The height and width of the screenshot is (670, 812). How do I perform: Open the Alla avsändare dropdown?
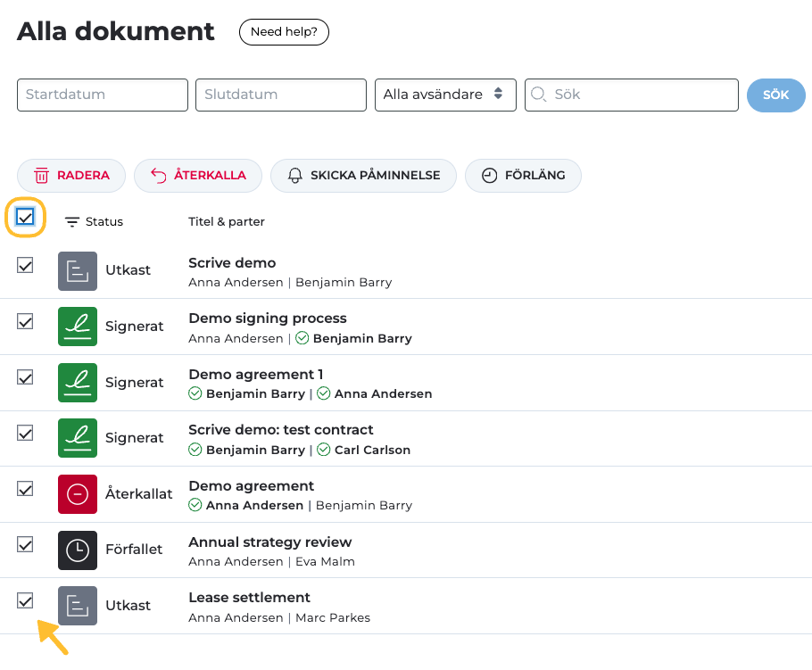444,95
